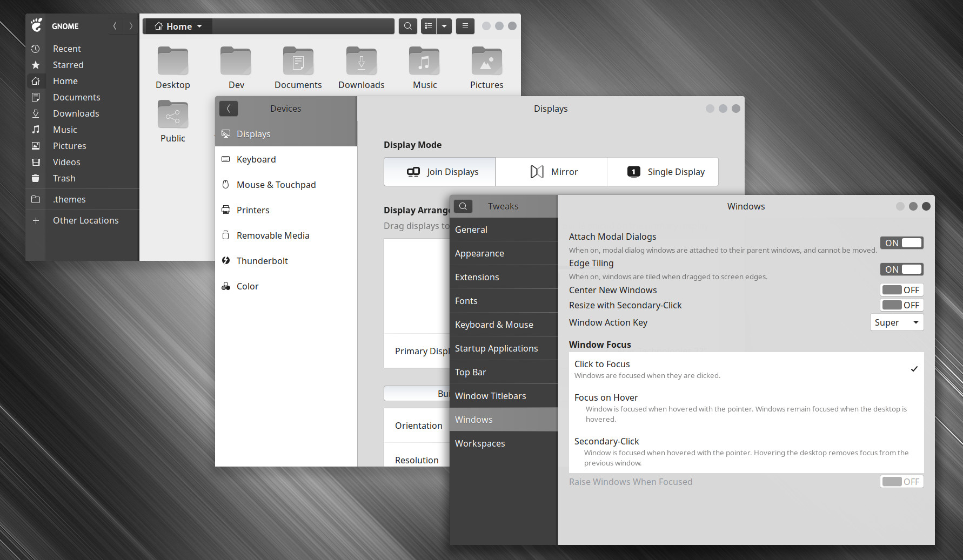Open Thunderbolt settings
The image size is (963, 560).
[x=286, y=261]
